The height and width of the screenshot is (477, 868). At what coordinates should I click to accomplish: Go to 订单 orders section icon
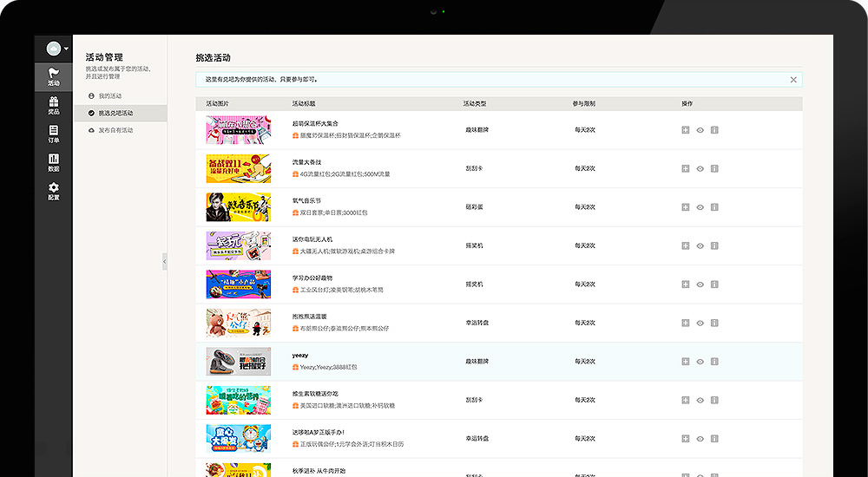pyautogui.click(x=53, y=134)
